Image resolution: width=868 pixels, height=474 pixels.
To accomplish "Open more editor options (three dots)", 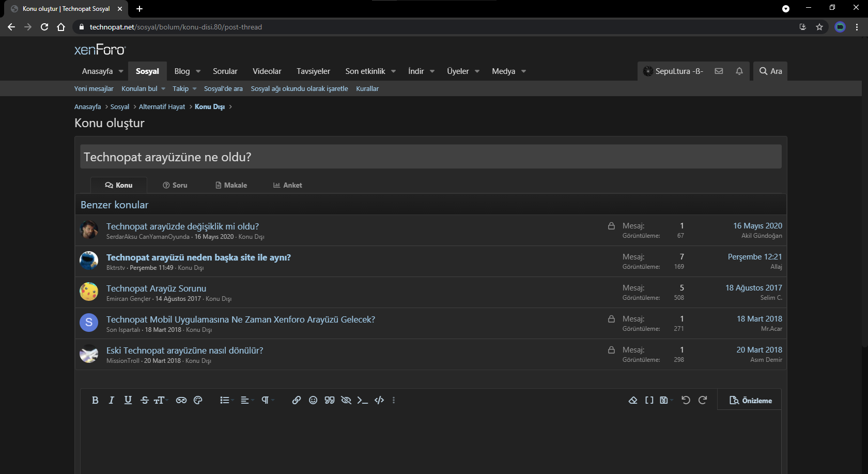I will click(394, 400).
